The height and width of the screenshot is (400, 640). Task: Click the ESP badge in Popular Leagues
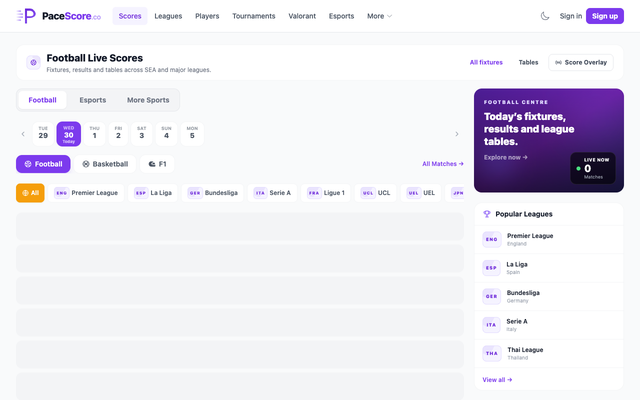tap(491, 268)
